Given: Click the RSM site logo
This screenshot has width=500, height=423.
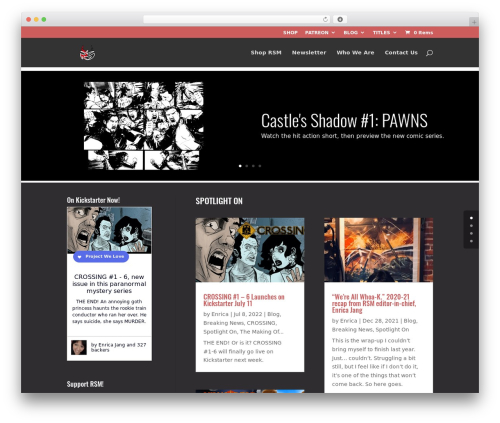Looking at the screenshot, I should pos(87,53).
